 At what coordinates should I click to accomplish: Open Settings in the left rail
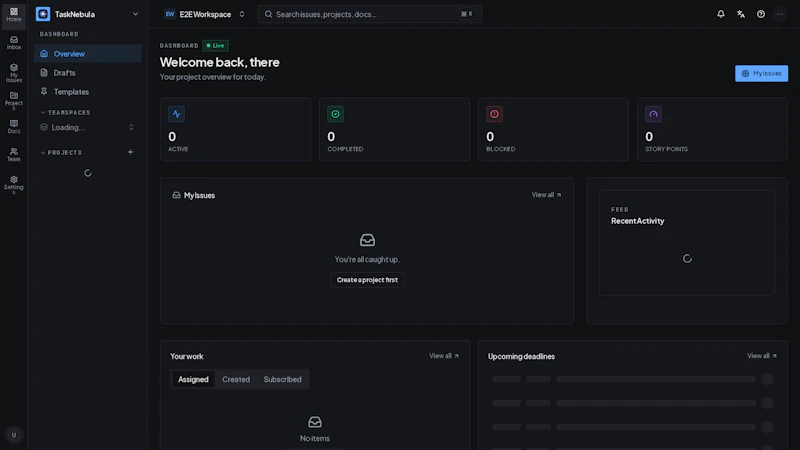14,185
